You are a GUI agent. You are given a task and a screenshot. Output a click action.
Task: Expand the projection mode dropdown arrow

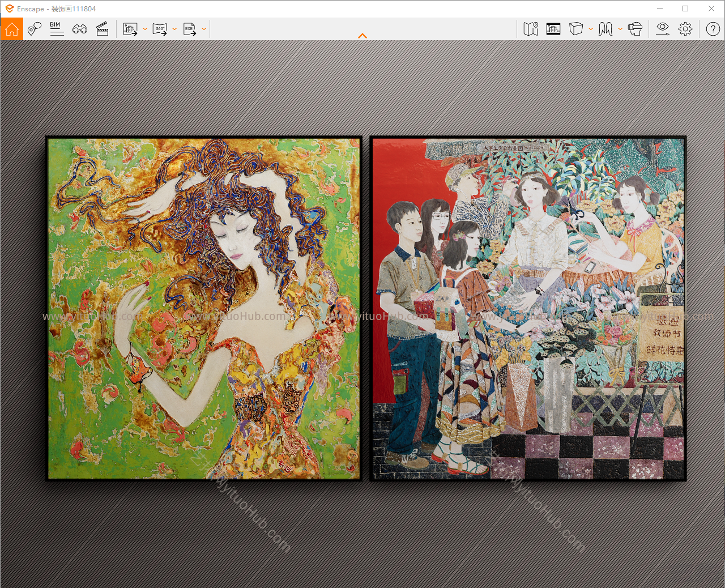coord(591,29)
